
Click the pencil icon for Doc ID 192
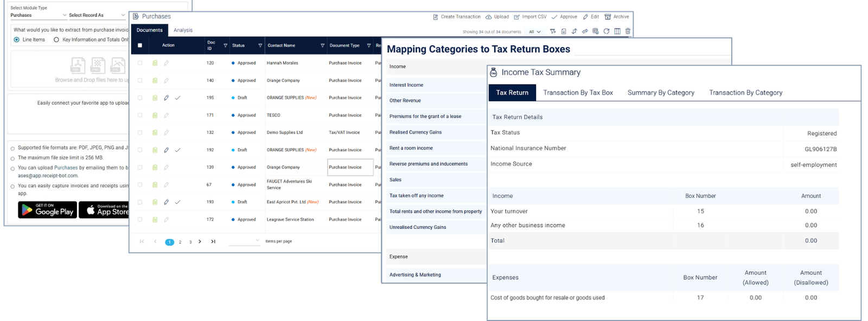pyautogui.click(x=166, y=150)
